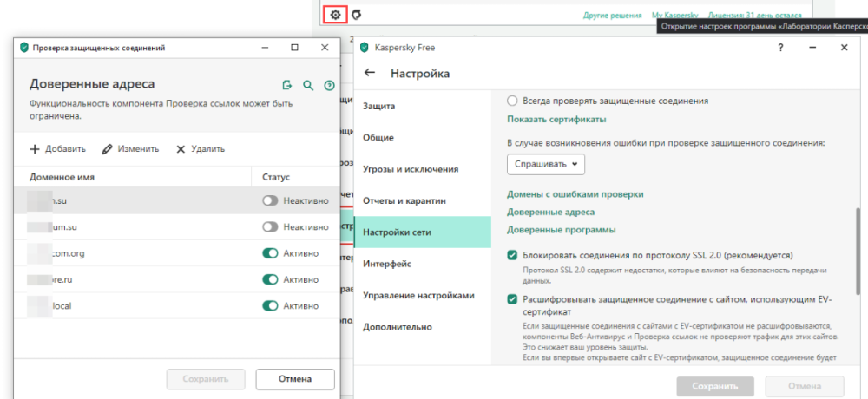
Task: Open Доверенные адреса link in settings
Action: point(551,212)
